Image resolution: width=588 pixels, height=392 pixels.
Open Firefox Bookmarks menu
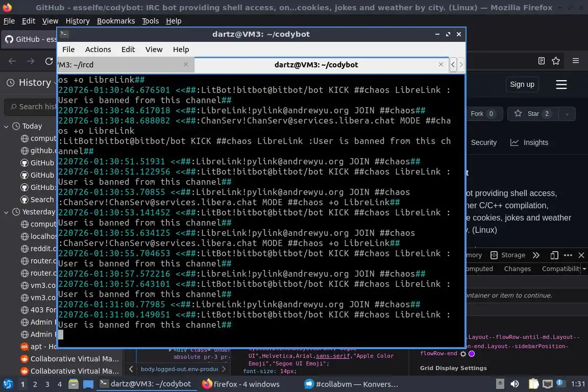[116, 21]
